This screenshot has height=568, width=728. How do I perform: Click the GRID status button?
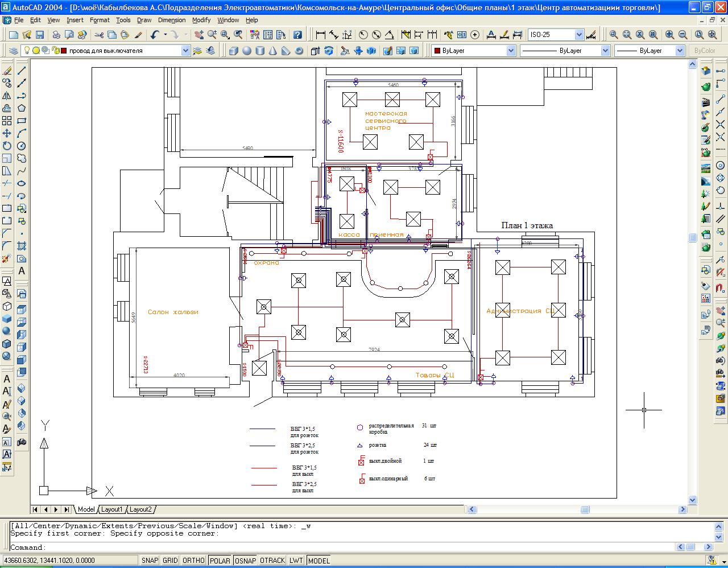(x=170, y=561)
